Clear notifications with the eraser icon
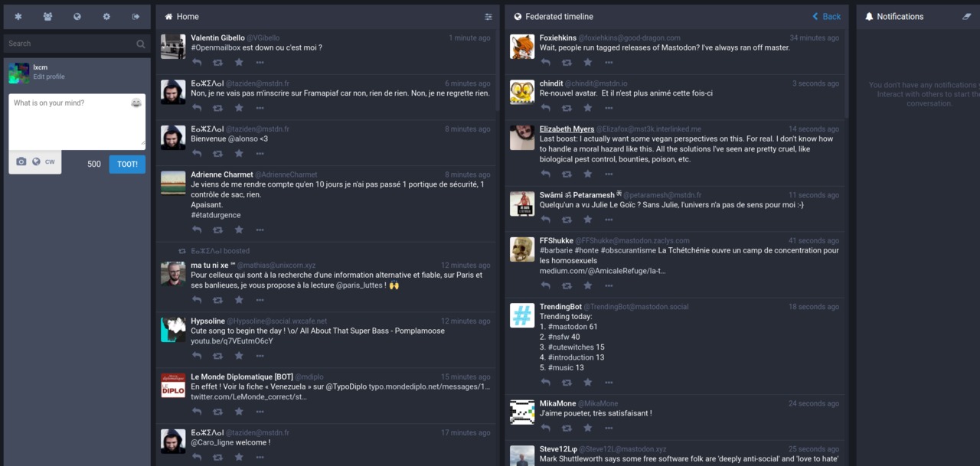The image size is (980, 466). (x=966, y=16)
